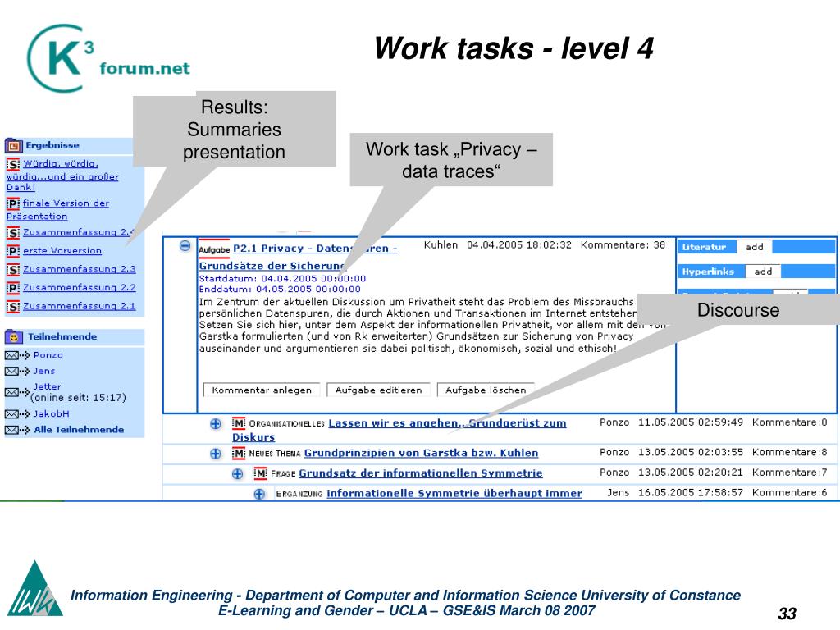This screenshot has height=630, width=840.
Task: Click the Ergebnisse section folder icon
Action: coord(13,145)
